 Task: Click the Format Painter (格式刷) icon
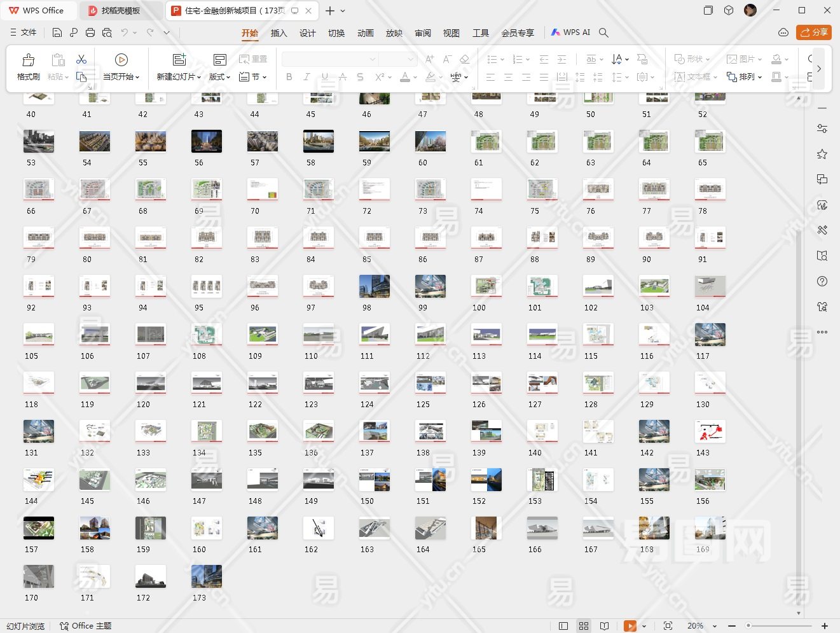[28, 60]
